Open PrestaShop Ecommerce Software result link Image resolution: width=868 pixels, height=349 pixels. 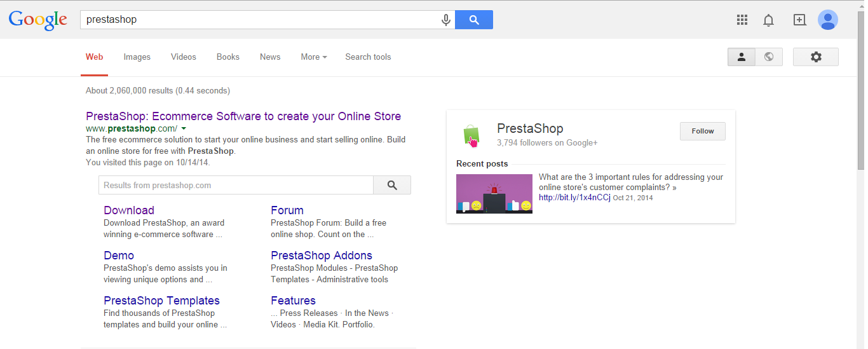pos(243,116)
